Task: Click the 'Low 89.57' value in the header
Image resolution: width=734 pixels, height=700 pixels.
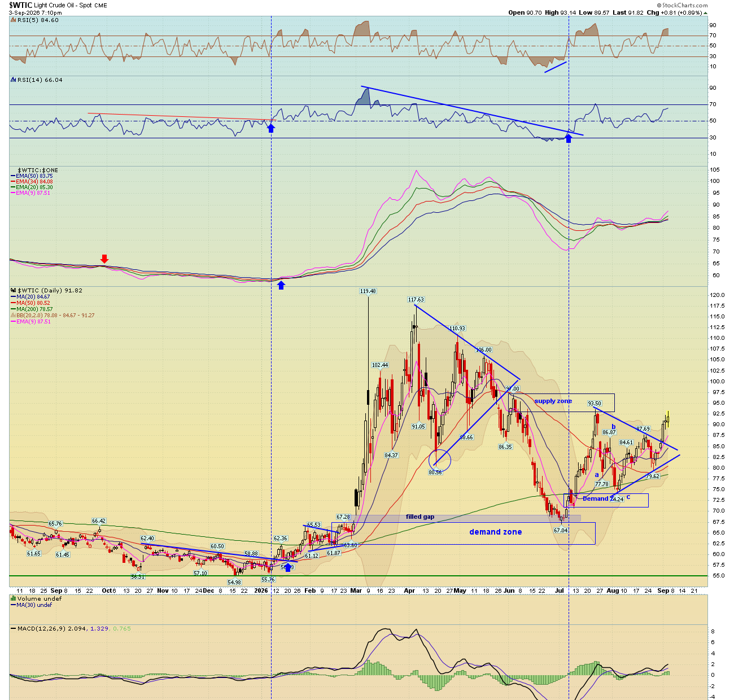Action: click(594, 12)
